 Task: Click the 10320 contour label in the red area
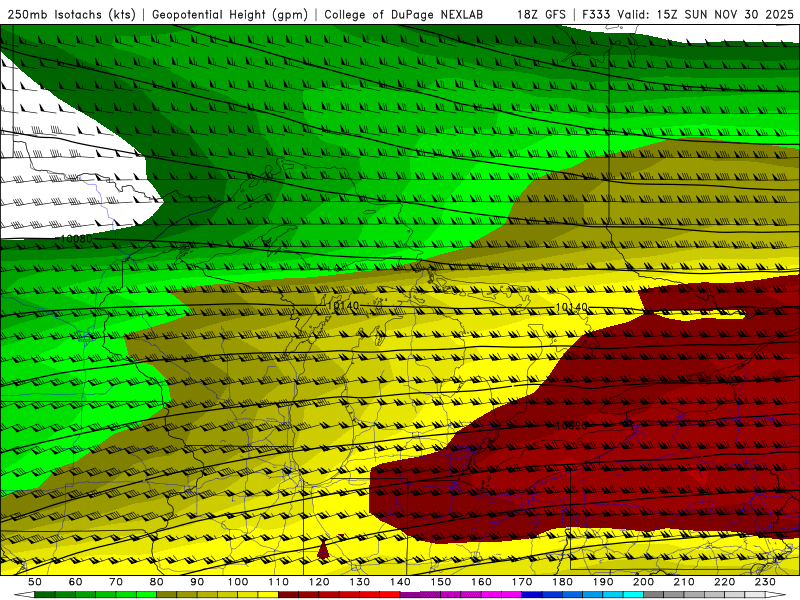point(571,425)
